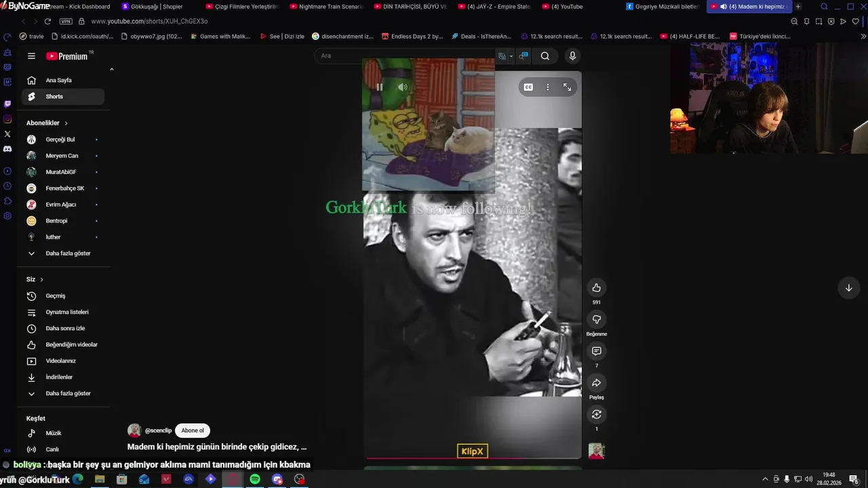
Task: Expand subscriptions with Daha fazla göster
Action: pyautogui.click(x=64, y=253)
